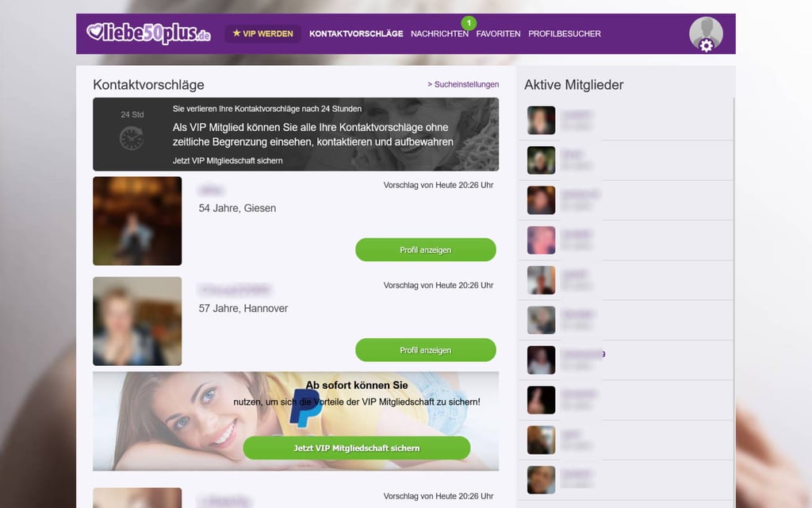Select '57 Jahre, Hannover' text
Image resolution: width=812 pixels, height=508 pixels.
[x=243, y=308]
